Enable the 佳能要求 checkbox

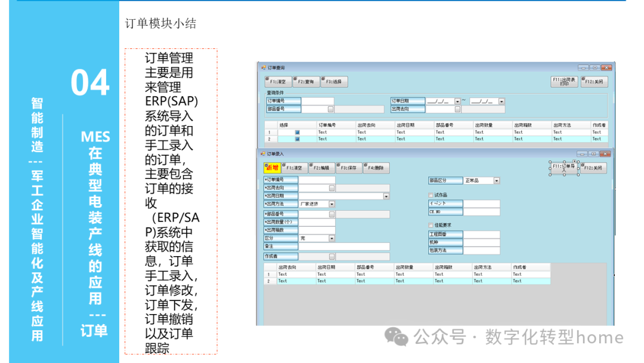point(430,225)
